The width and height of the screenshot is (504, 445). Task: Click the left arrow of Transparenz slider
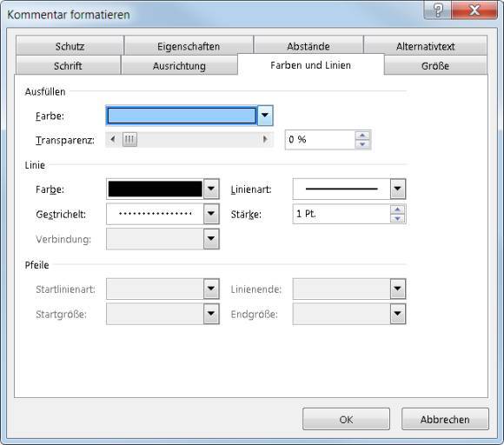[113, 140]
